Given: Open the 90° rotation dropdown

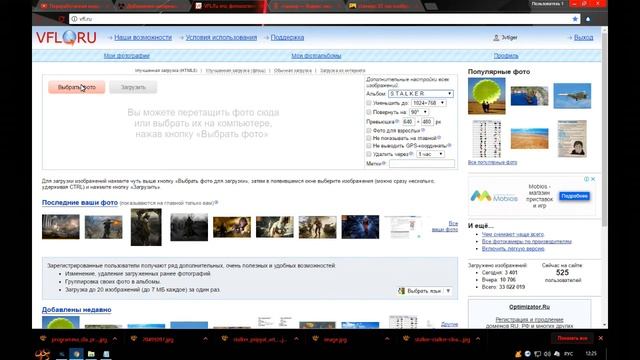Looking at the screenshot, I should (x=419, y=112).
